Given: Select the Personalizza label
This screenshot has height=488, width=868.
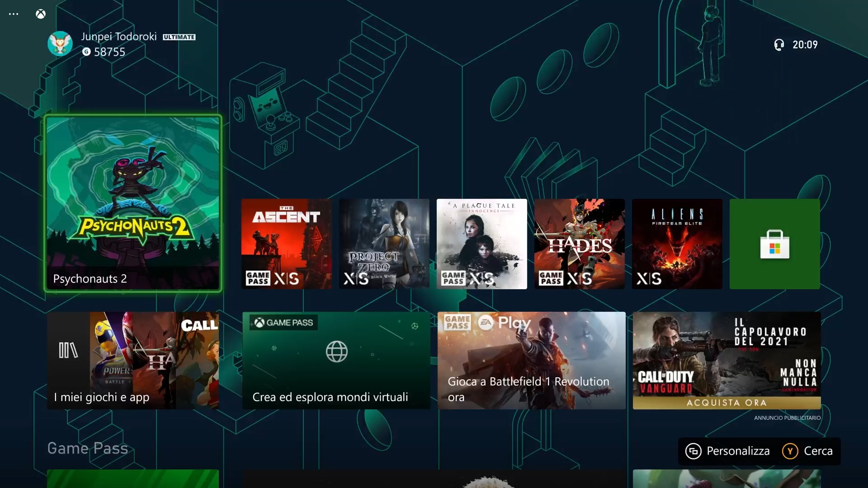Looking at the screenshot, I should [738, 451].
